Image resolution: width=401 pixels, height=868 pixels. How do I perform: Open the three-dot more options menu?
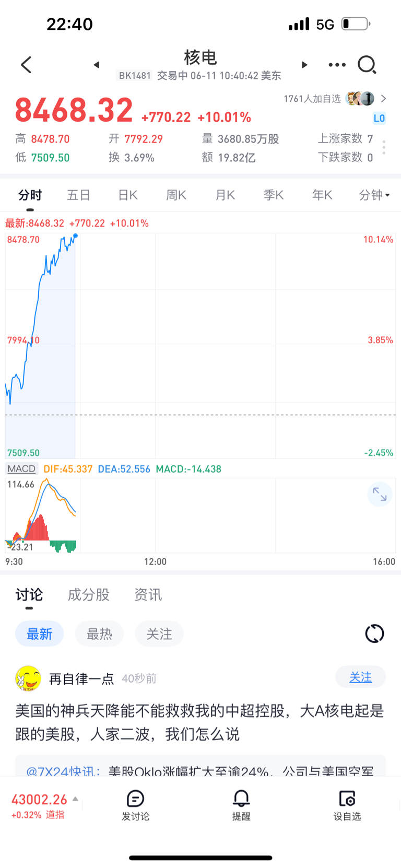[x=337, y=65]
